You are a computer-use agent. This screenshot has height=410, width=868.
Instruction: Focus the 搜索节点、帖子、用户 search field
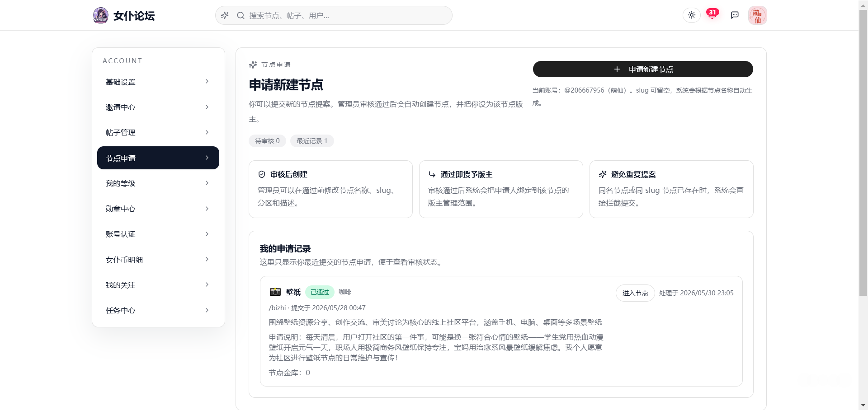click(x=334, y=15)
